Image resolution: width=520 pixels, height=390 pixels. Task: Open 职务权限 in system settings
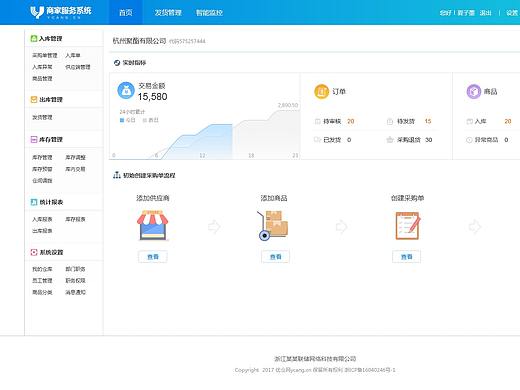(75, 281)
